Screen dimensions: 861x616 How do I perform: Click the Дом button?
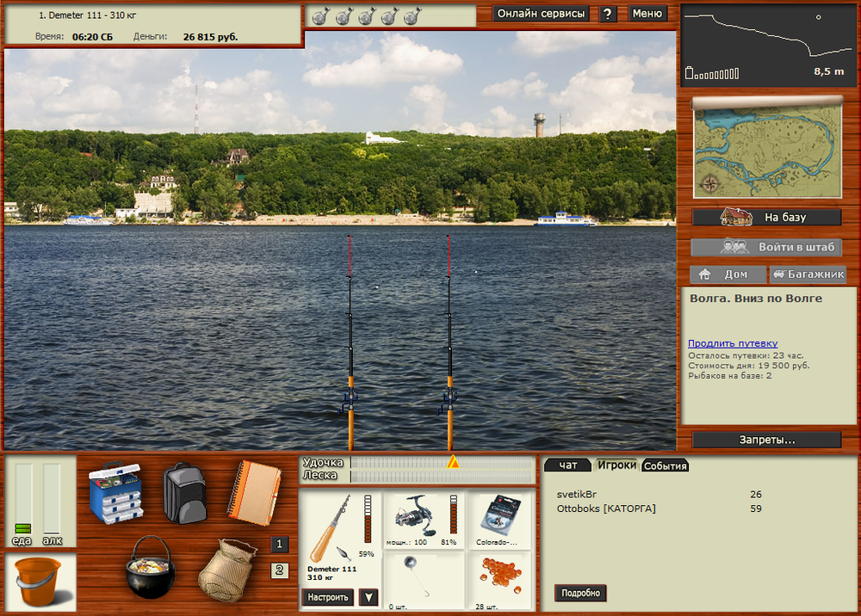728,274
